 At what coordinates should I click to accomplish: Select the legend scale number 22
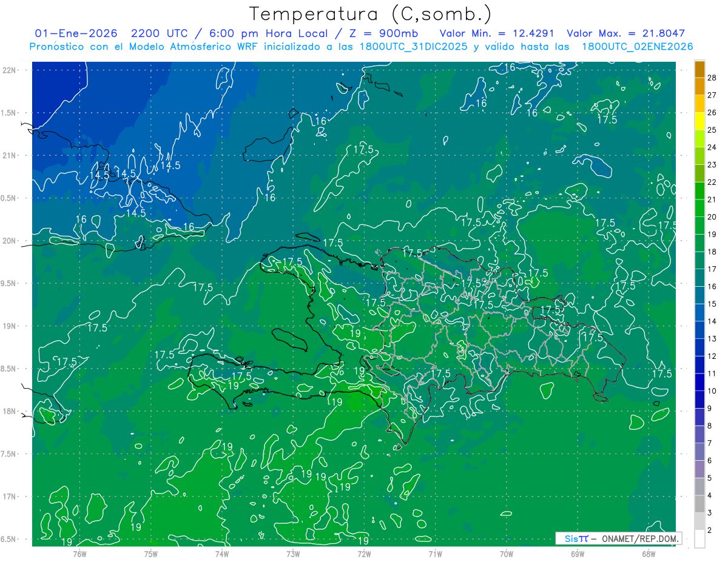coord(712,182)
